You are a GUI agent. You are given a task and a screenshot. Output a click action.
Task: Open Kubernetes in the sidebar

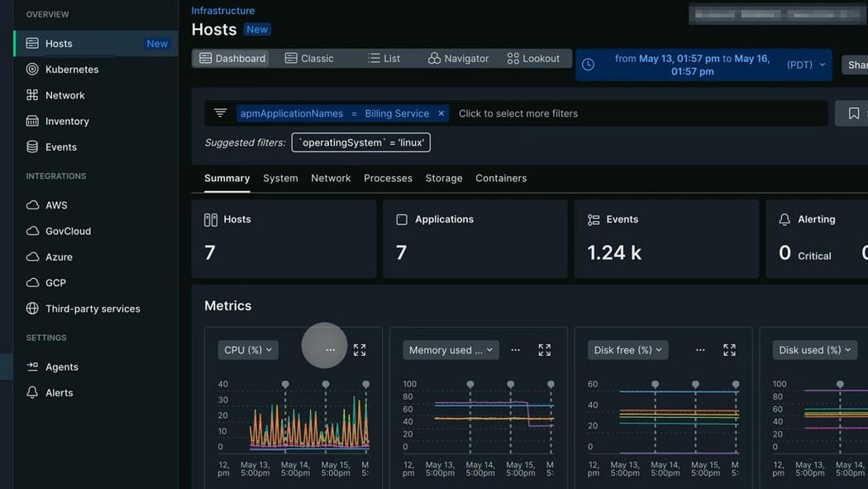pos(71,70)
